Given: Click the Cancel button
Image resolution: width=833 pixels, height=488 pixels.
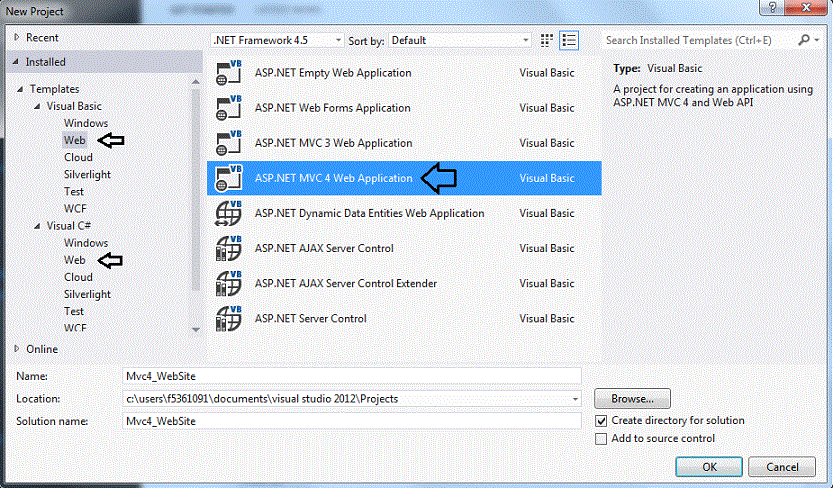Looking at the screenshot, I should 782,467.
